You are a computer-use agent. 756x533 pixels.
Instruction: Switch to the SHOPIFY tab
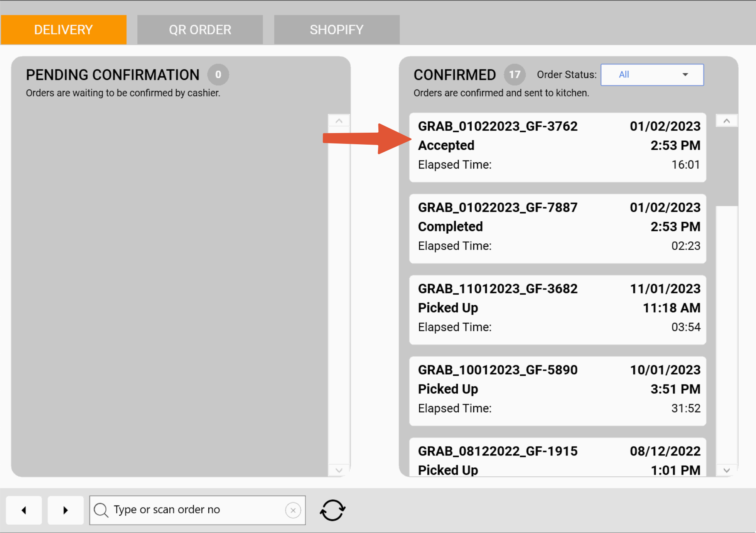[x=337, y=30]
